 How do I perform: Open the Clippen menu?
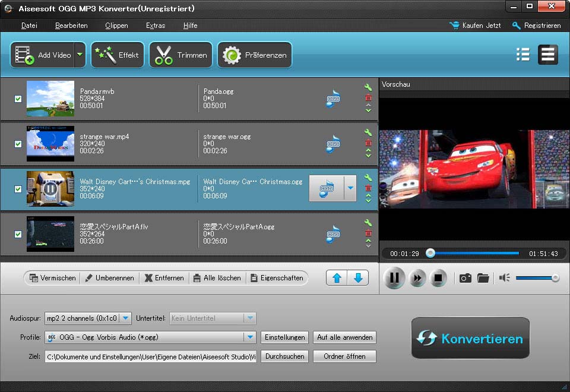click(116, 26)
